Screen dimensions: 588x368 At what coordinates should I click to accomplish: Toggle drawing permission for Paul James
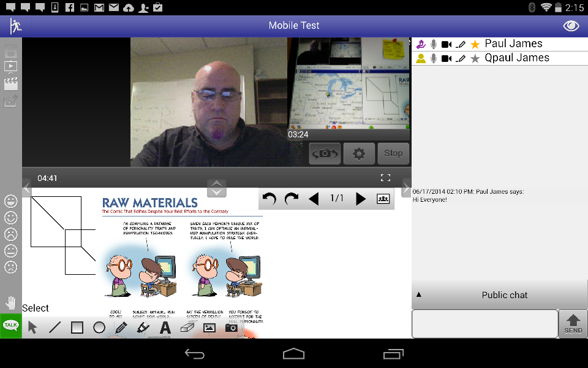pos(461,45)
